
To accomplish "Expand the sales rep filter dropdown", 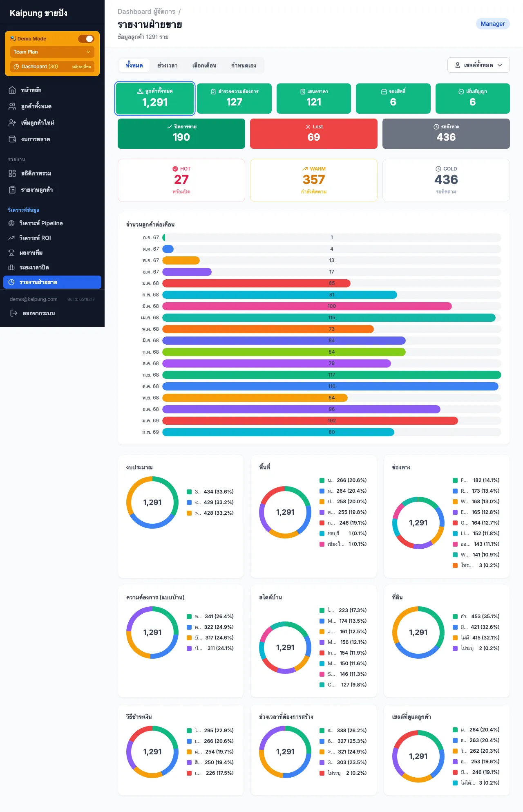I will click(478, 65).
